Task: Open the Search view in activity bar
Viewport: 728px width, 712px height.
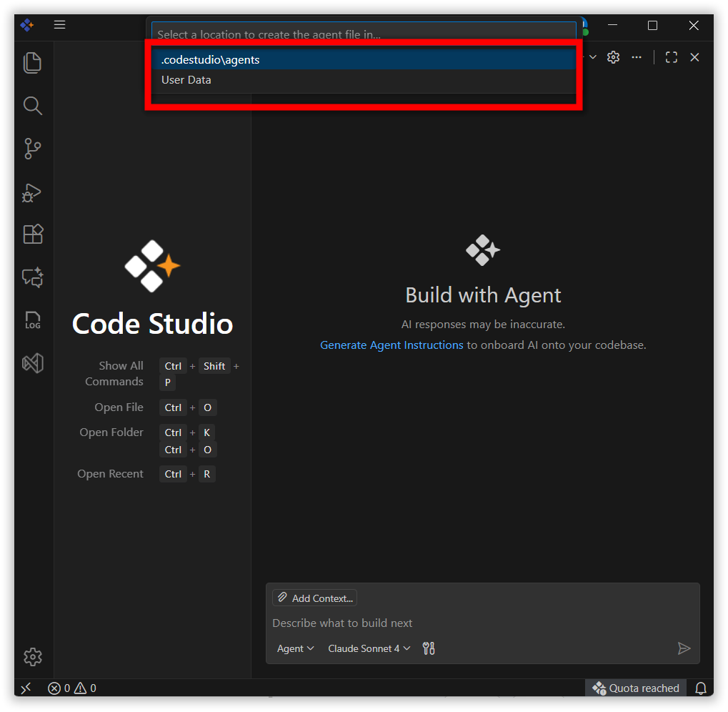Action: coord(33,107)
